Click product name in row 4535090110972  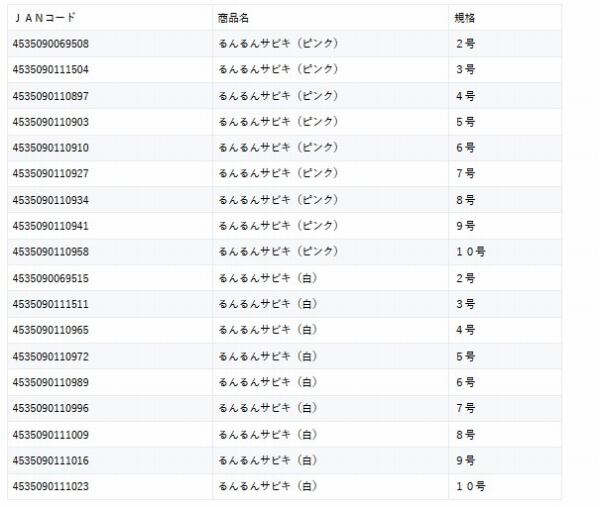coord(268,357)
